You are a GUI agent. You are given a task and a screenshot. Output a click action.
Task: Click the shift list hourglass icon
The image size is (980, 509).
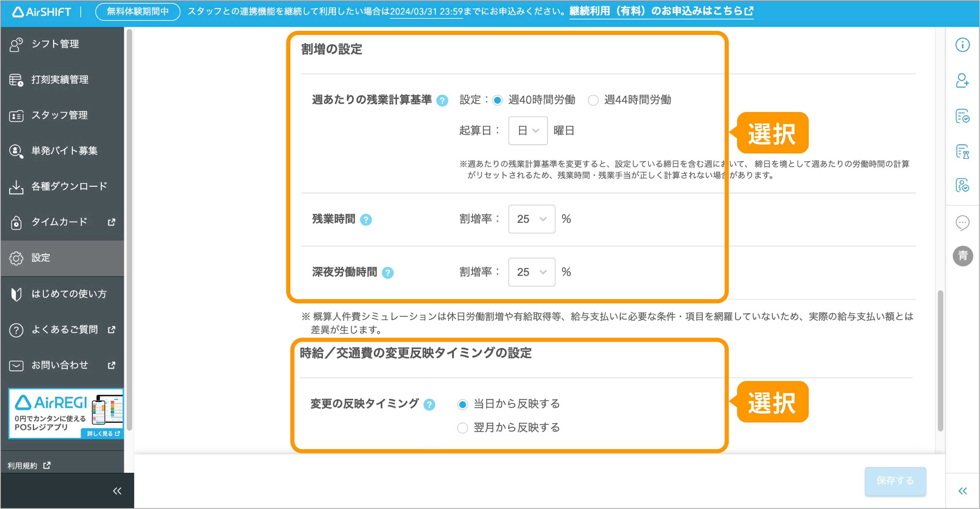point(963,151)
